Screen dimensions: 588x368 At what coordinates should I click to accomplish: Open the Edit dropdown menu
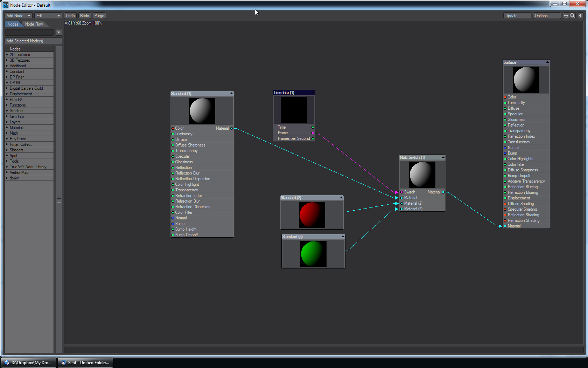coord(48,16)
